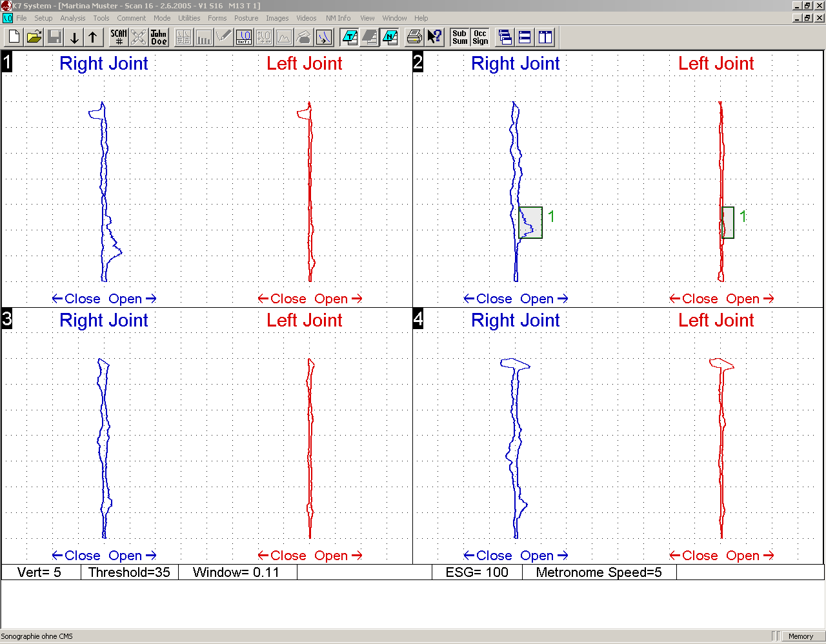Toggle the Sub Sum button

tap(459, 37)
